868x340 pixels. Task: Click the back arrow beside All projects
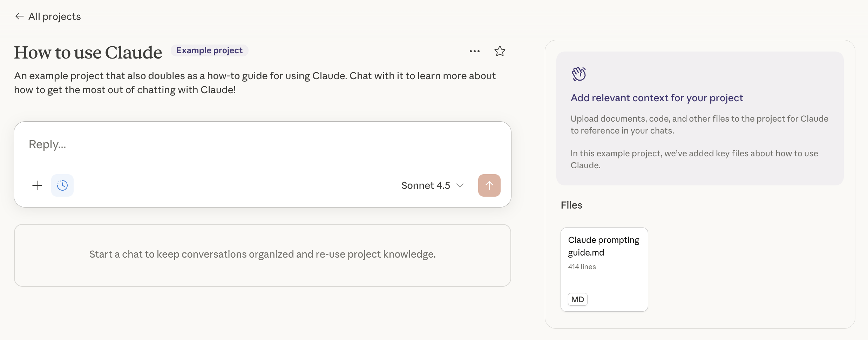(19, 16)
